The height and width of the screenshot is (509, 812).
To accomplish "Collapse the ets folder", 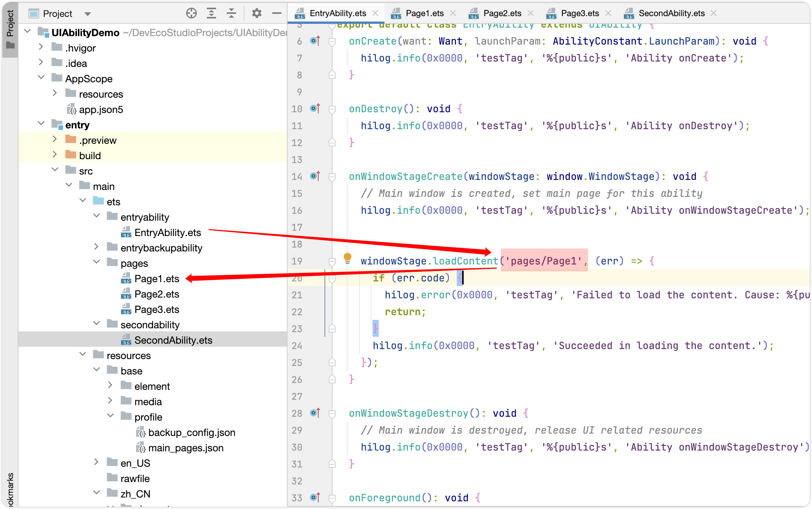I will pos(82,200).
